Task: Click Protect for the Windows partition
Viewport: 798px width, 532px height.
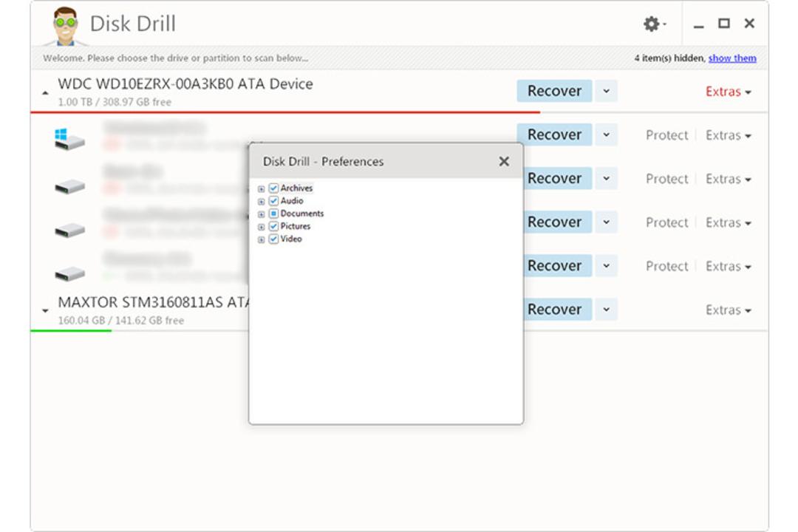Action: click(666, 135)
